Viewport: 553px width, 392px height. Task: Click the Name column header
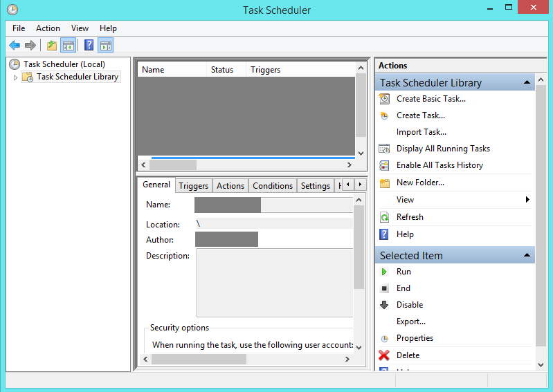click(x=172, y=70)
